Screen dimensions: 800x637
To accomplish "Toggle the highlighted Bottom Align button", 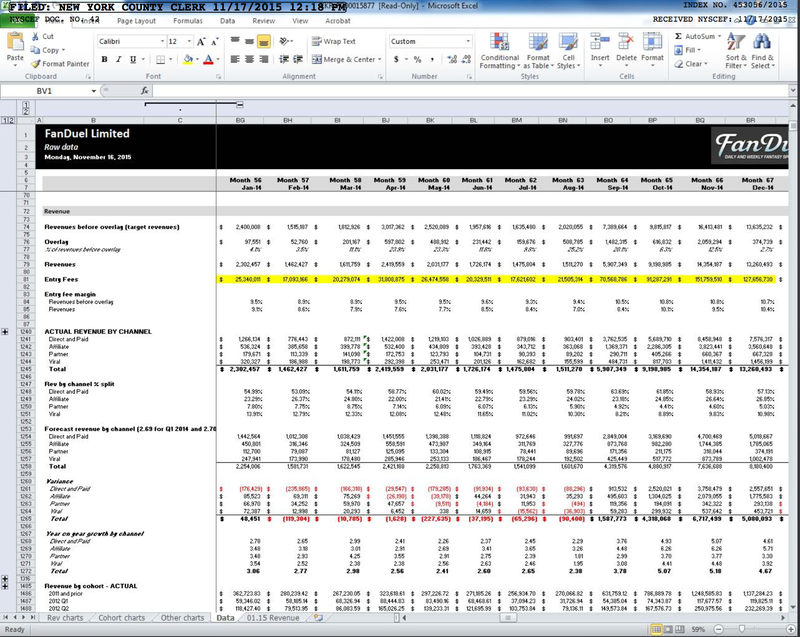I will (263, 41).
